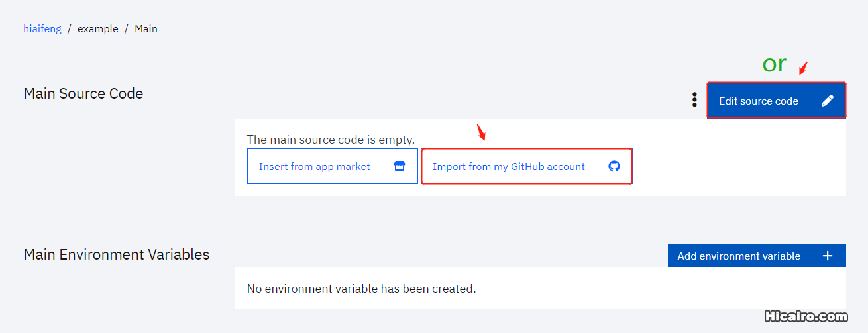Click the plus icon for environment variable
This screenshot has height=333, width=868.
[x=828, y=256]
